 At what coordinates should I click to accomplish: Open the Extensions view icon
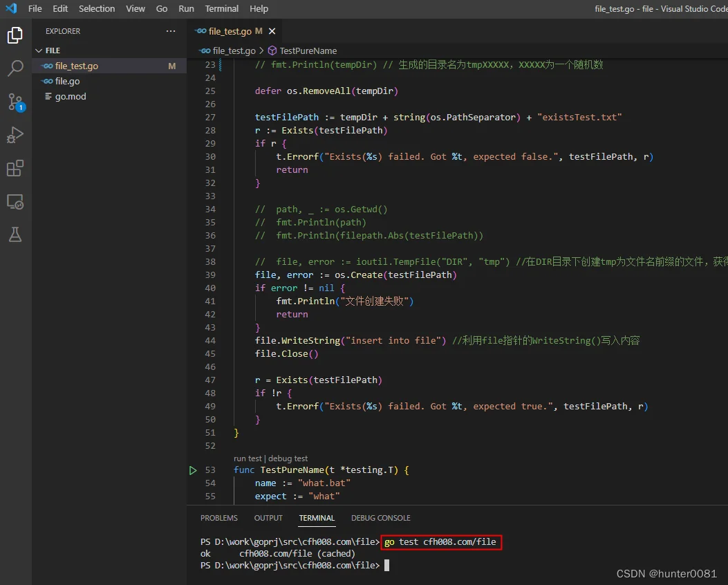[15, 168]
